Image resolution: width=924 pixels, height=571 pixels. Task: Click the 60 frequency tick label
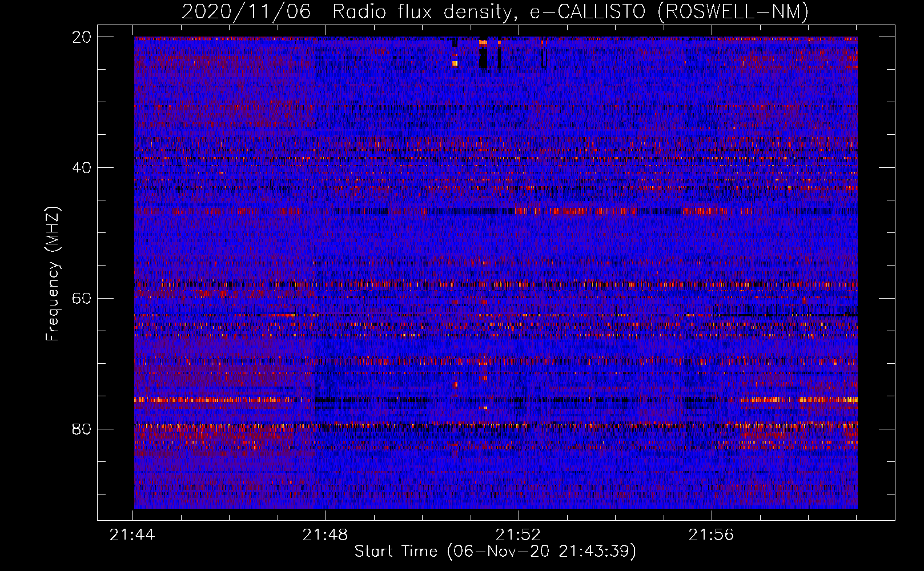point(82,299)
